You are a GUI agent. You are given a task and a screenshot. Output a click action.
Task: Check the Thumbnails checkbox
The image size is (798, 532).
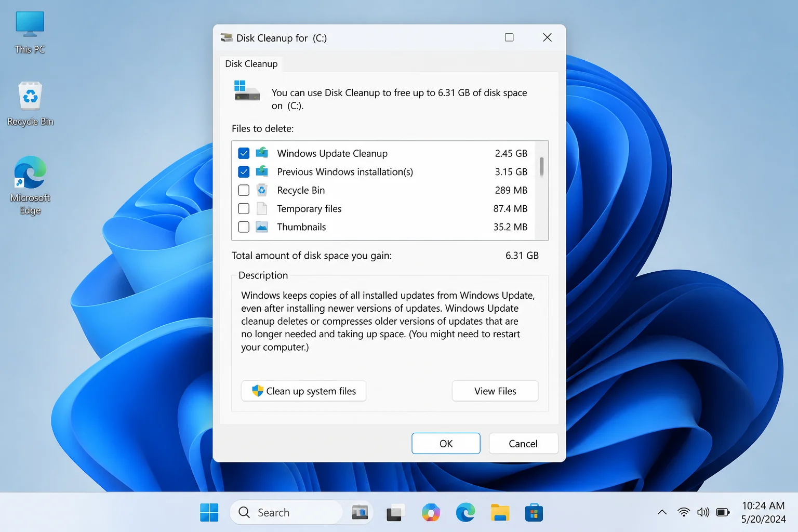point(244,227)
